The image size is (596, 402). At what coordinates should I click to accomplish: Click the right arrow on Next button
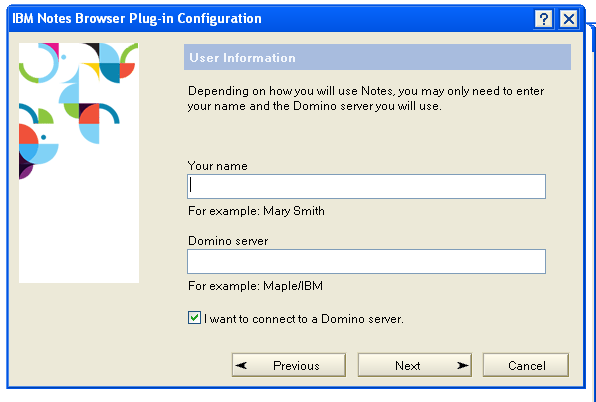click(463, 366)
